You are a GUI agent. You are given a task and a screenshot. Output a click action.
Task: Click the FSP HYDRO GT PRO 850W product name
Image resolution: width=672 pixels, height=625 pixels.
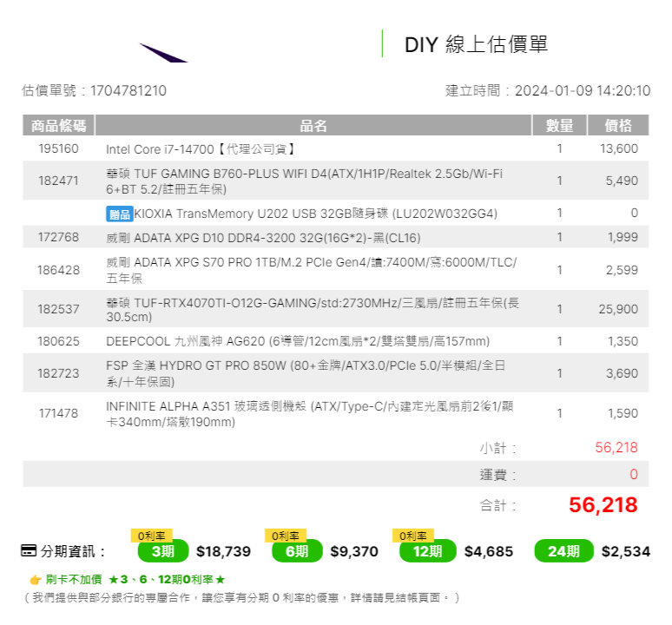pyautogui.click(x=306, y=373)
